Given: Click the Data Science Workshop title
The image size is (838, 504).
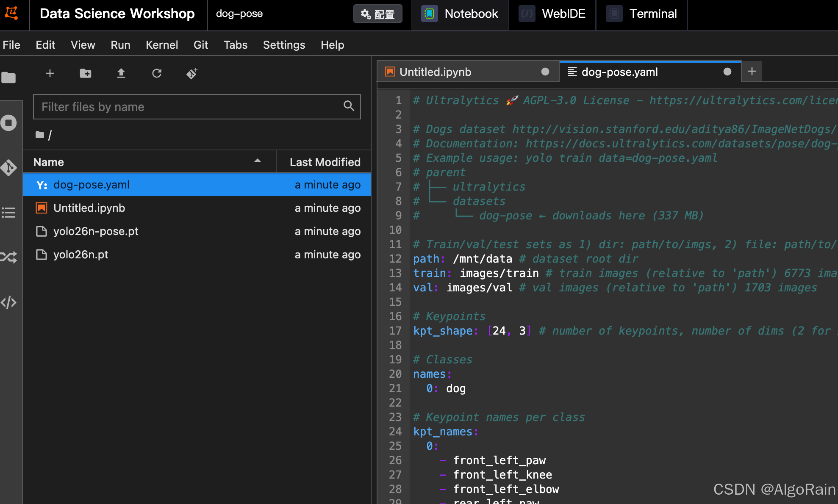Looking at the screenshot, I should (x=117, y=14).
